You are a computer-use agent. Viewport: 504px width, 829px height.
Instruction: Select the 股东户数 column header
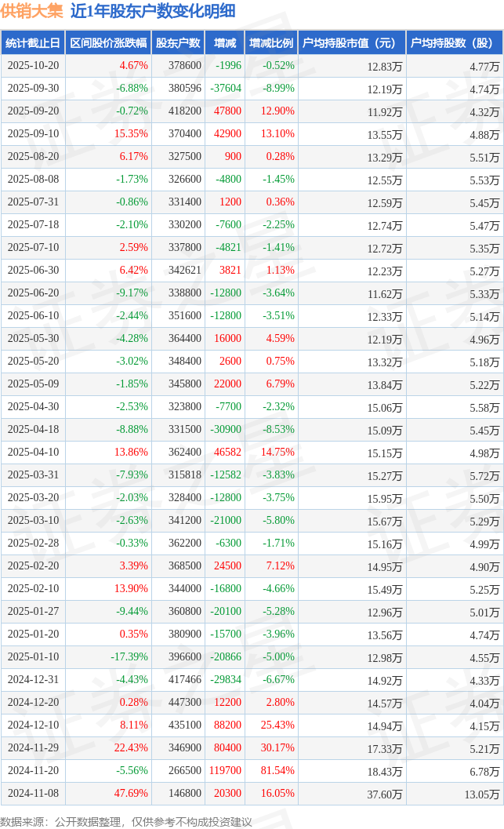click(x=177, y=43)
